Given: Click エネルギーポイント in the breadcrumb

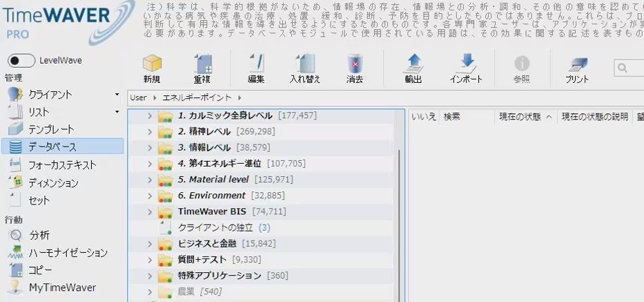Looking at the screenshot, I should tap(197, 98).
